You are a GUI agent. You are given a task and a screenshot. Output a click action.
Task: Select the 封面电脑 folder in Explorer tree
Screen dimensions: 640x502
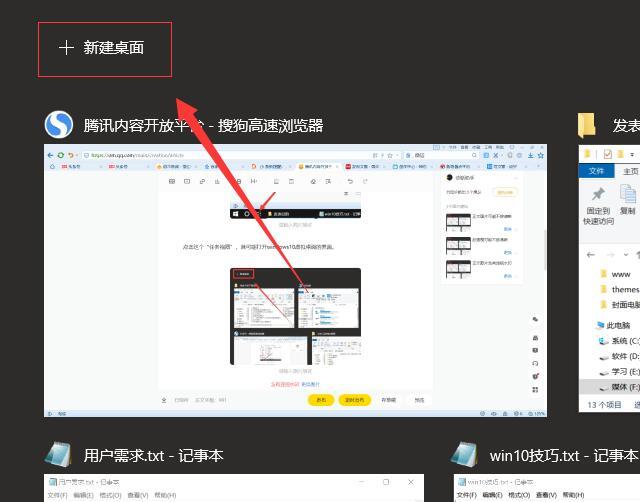[x=619, y=305]
